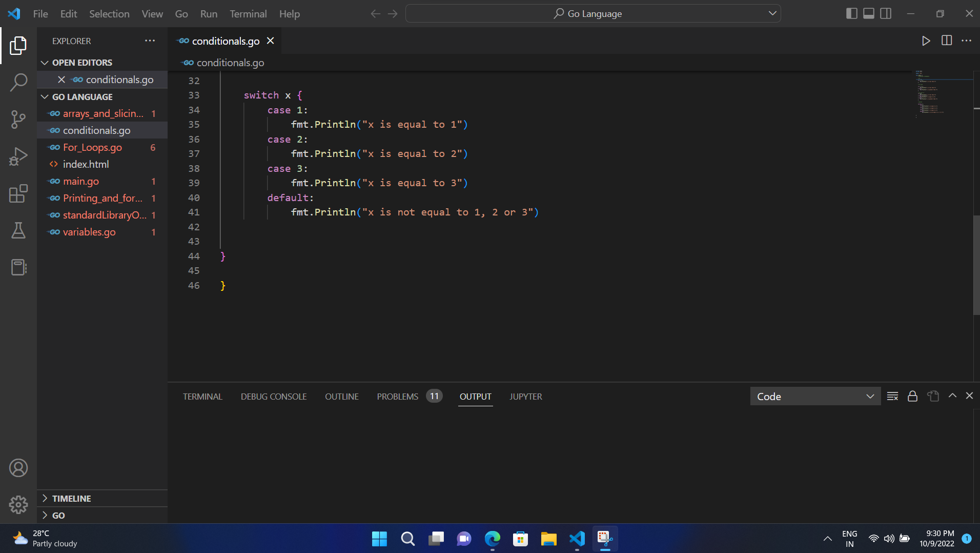Screen dimensions: 980x553
Task: Close the conditionals.go editor tab
Action: point(270,41)
